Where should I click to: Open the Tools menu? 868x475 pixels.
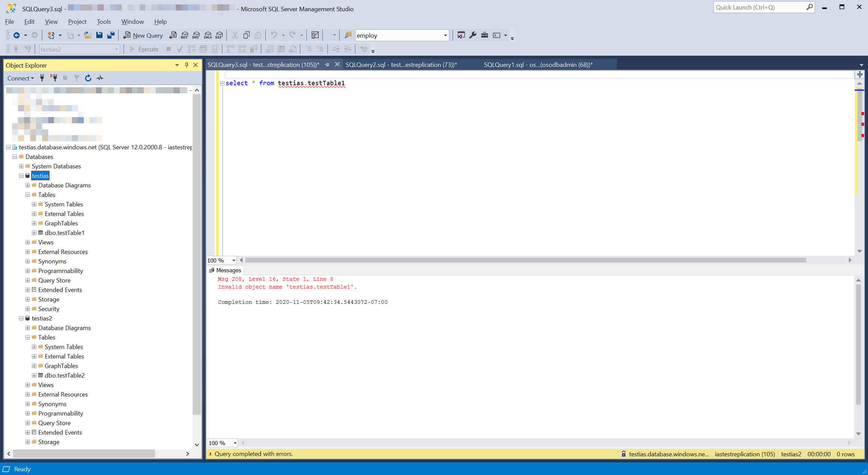point(103,22)
